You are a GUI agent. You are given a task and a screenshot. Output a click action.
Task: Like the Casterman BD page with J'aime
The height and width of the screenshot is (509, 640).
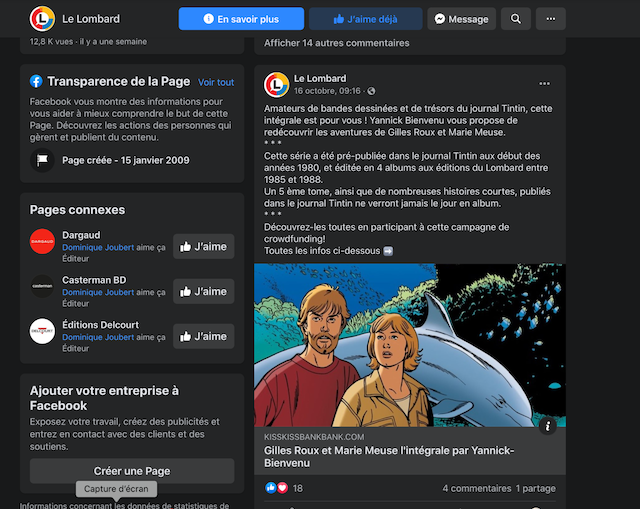coord(204,291)
